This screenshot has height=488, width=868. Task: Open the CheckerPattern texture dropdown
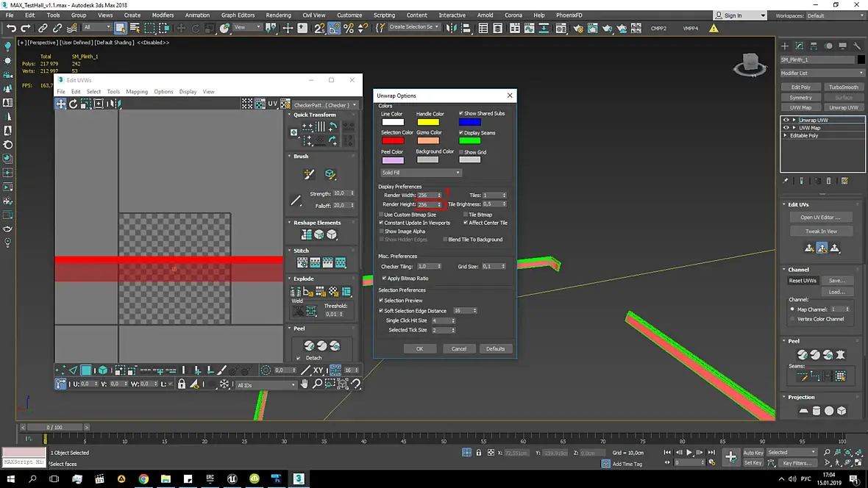click(324, 105)
